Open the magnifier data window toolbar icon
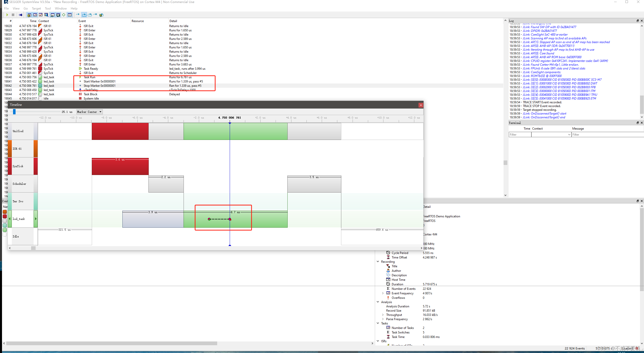644x353 pixels. coord(46,15)
